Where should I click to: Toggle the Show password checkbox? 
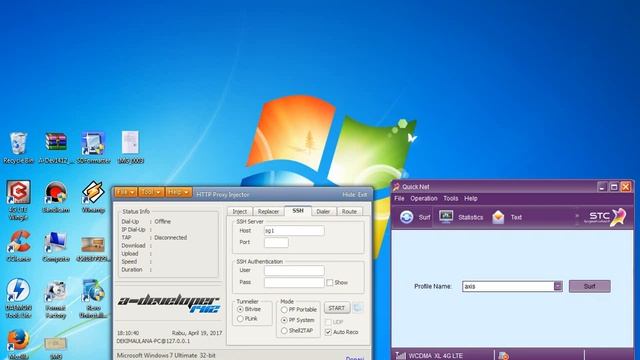329,282
